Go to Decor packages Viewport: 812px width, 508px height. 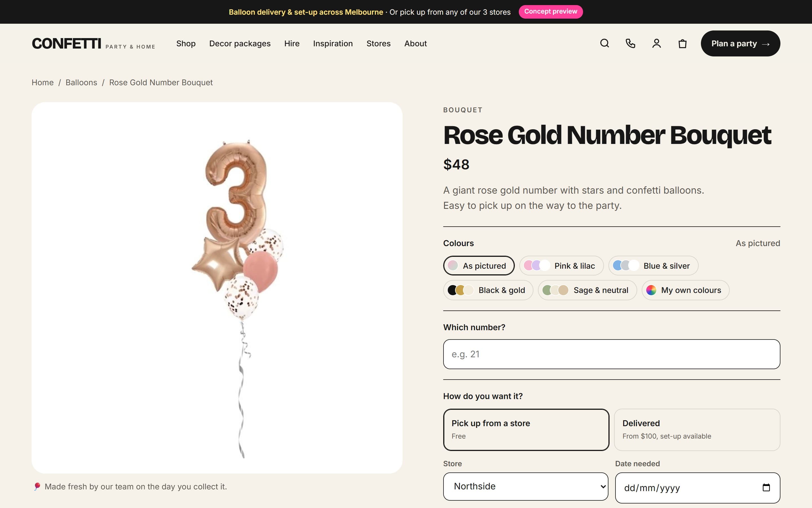coord(240,44)
